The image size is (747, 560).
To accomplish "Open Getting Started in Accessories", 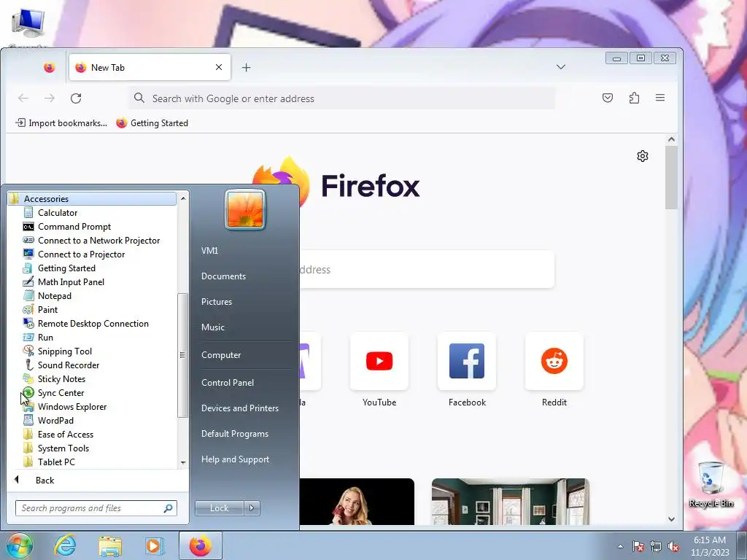I will pyautogui.click(x=66, y=268).
